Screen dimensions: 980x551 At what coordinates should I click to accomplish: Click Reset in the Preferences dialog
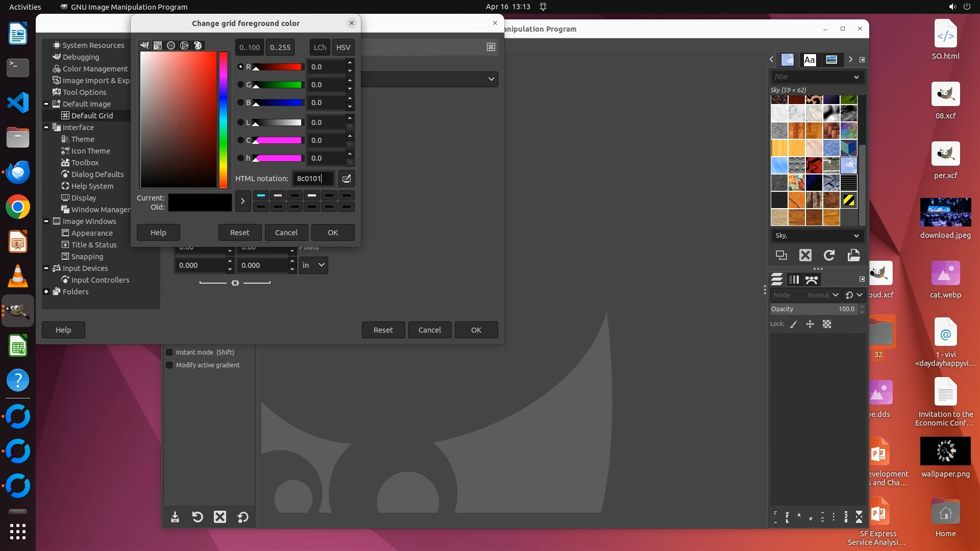(383, 330)
